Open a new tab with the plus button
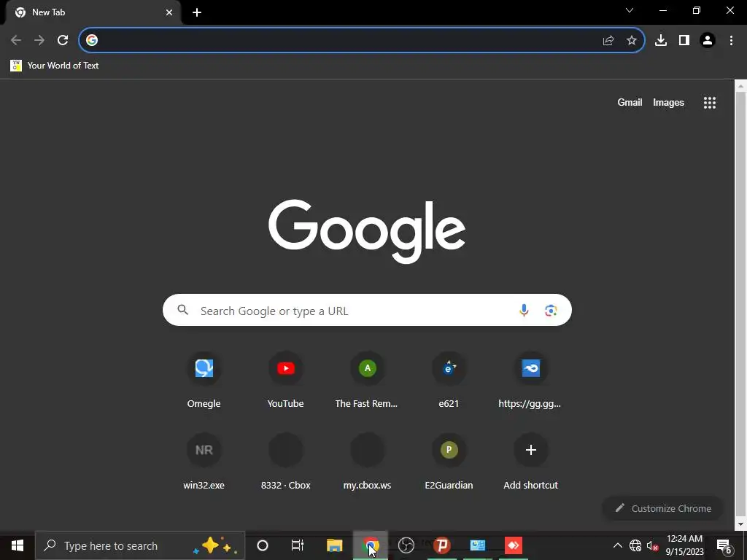 (197, 12)
